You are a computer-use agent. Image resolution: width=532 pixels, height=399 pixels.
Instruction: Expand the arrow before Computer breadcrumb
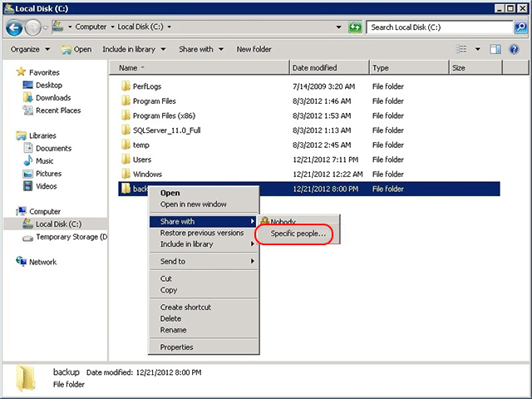[70, 27]
